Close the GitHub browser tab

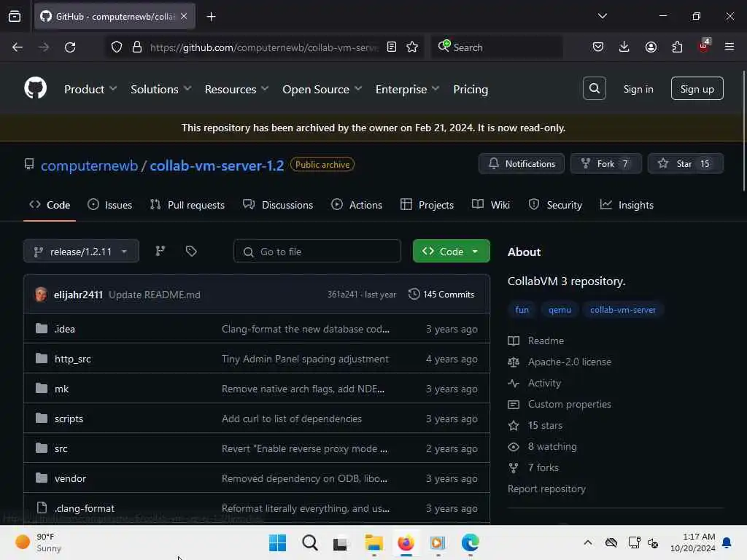pyautogui.click(x=184, y=16)
